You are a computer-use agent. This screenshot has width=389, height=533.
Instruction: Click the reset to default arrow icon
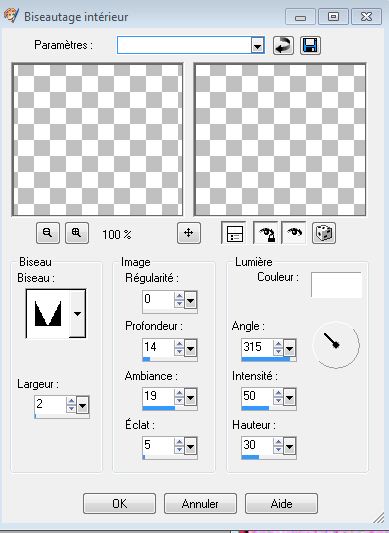tap(283, 45)
